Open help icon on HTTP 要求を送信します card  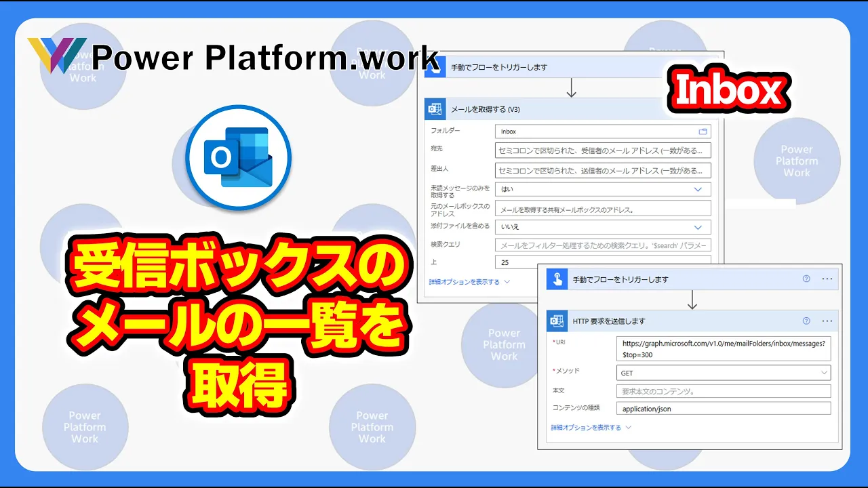pos(806,321)
